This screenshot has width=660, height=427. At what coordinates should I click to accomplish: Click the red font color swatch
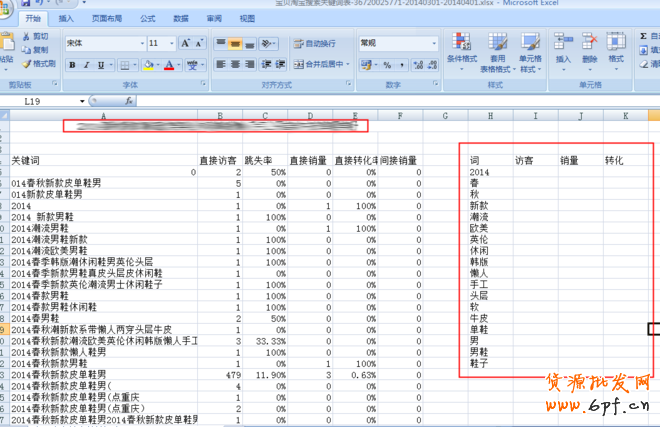[x=169, y=65]
